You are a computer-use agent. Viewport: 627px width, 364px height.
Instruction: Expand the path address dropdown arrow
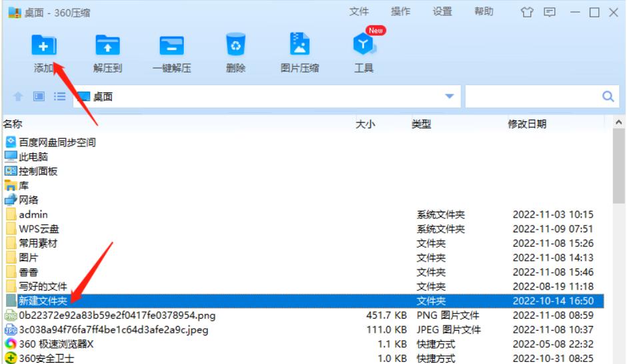pos(449,96)
